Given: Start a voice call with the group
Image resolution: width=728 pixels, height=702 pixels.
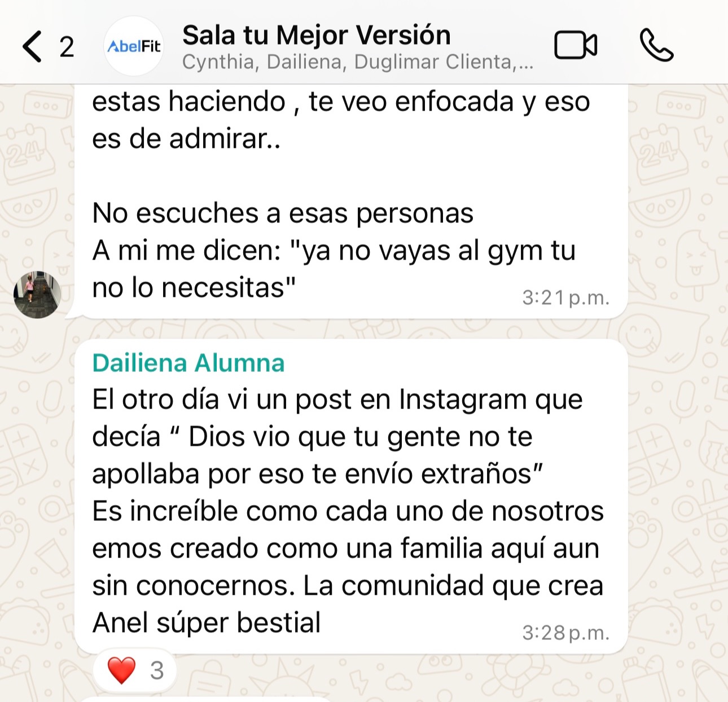Looking at the screenshot, I should coord(656,45).
